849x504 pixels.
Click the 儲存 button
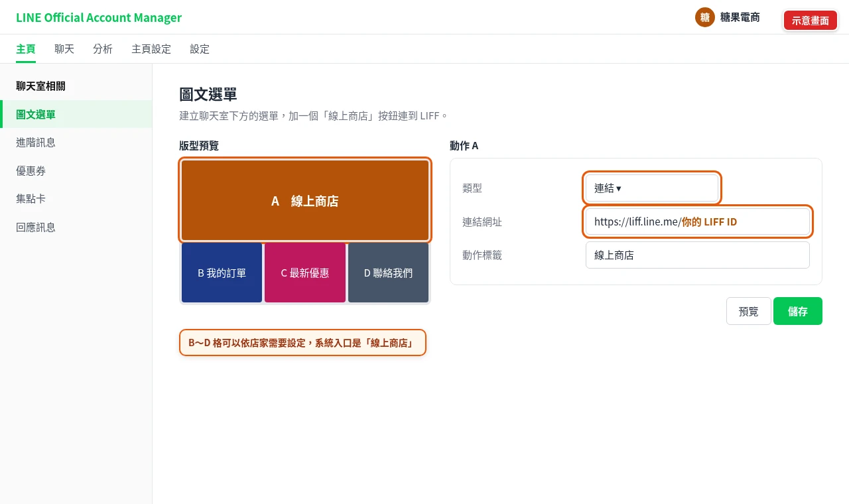pyautogui.click(x=798, y=311)
